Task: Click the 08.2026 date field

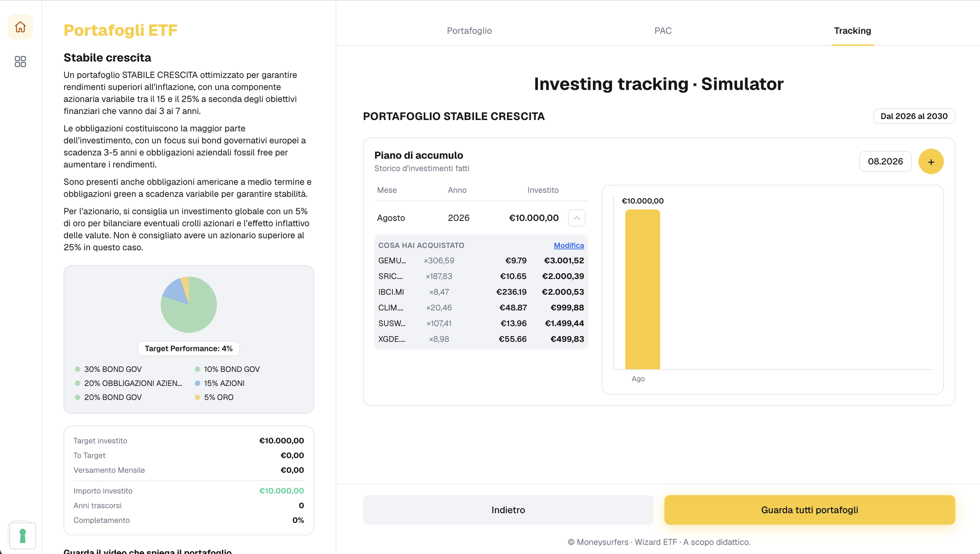Action: [885, 161]
